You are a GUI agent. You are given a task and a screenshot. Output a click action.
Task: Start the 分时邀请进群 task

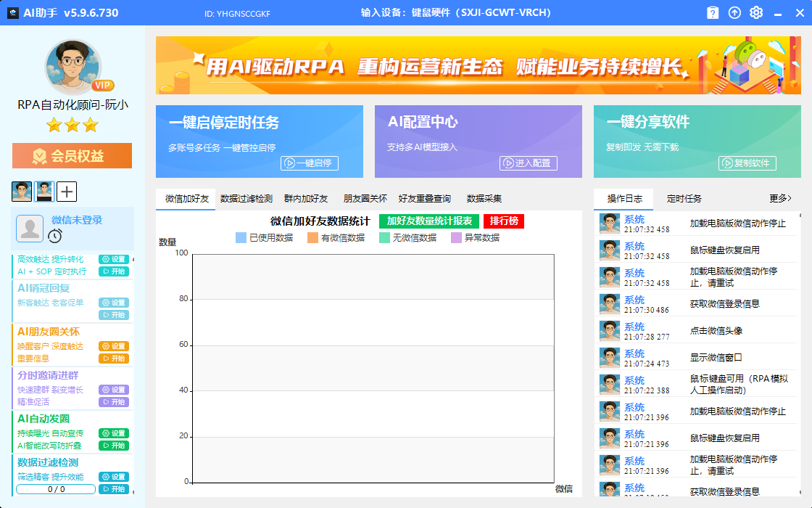click(113, 402)
